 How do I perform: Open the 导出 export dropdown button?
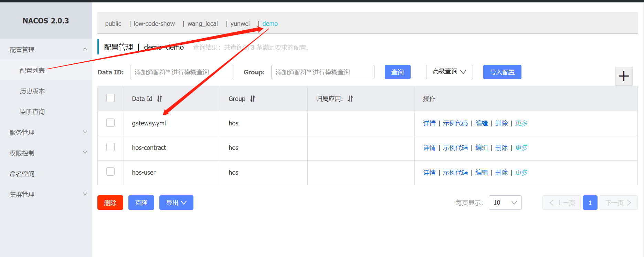176,203
